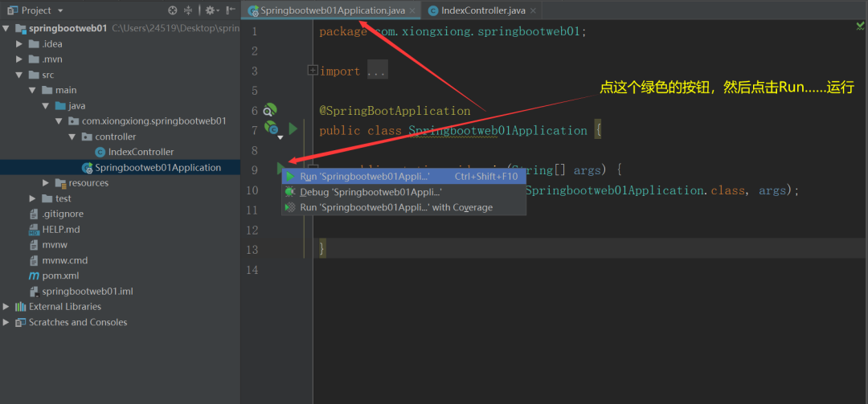Expand External Libraries node
The height and width of the screenshot is (404, 868).
tap(6, 307)
